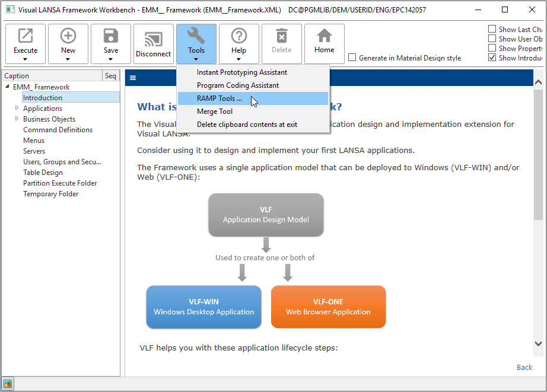
Task: Collapse the EMM_ Framework root node
Action: (7, 87)
